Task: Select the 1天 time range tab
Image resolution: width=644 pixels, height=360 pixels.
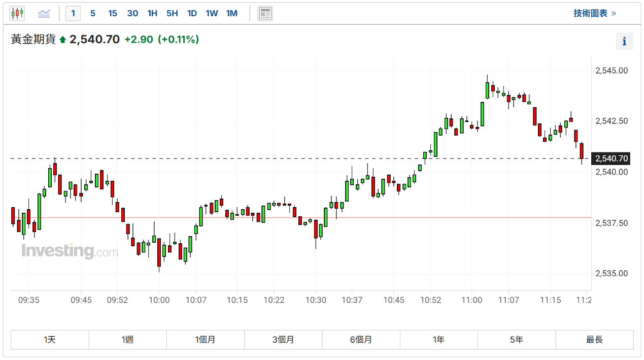Action: (50, 340)
